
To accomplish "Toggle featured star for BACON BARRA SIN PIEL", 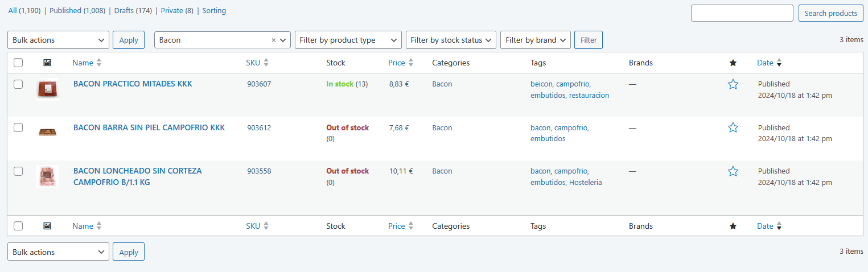I will tap(733, 128).
